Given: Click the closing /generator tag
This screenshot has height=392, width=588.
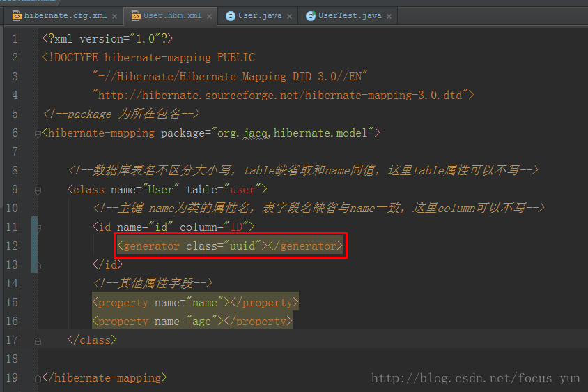Looking at the screenshot, I should click(x=305, y=246).
